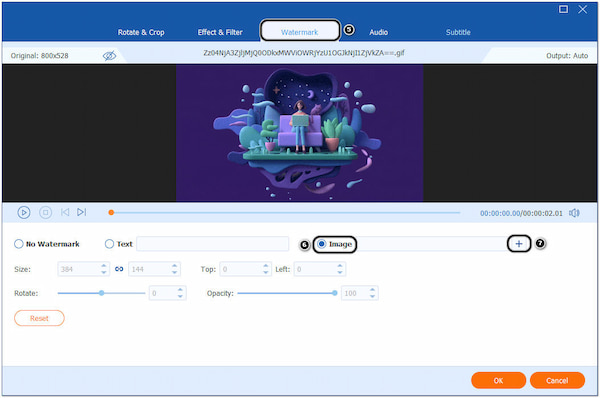Screen dimensions: 600x398
Task: Select the Image watermark option
Action: click(x=335, y=244)
